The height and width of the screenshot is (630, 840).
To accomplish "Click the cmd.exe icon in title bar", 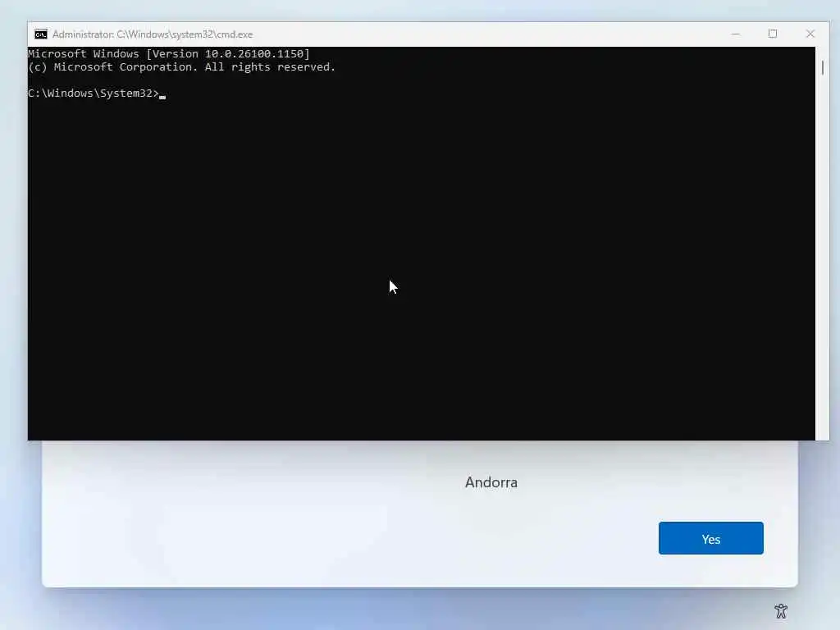I will [x=41, y=34].
